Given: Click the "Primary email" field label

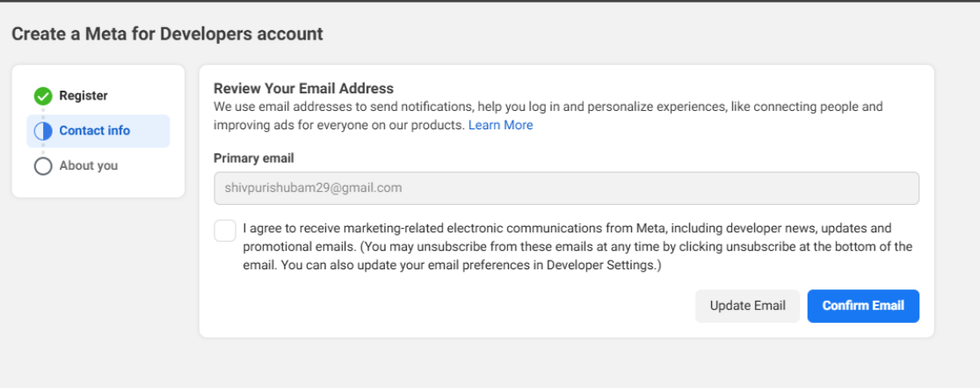Looking at the screenshot, I should (253, 158).
